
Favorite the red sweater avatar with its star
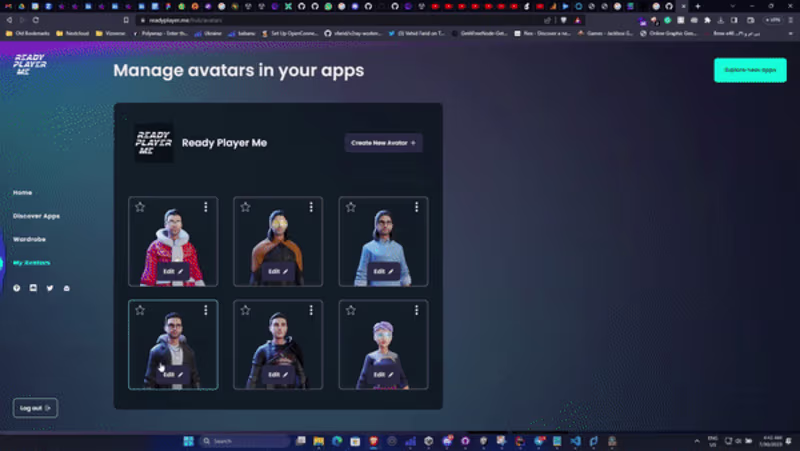[140, 207]
